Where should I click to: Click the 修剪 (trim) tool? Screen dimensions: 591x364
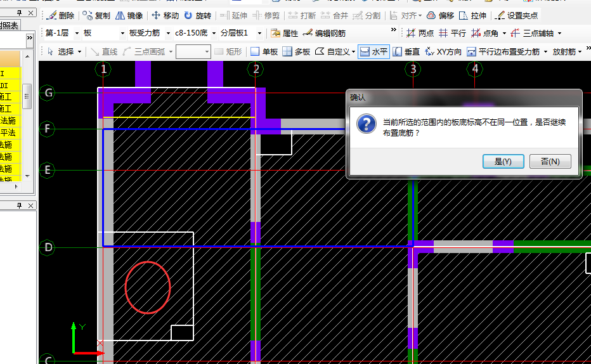[266, 15]
